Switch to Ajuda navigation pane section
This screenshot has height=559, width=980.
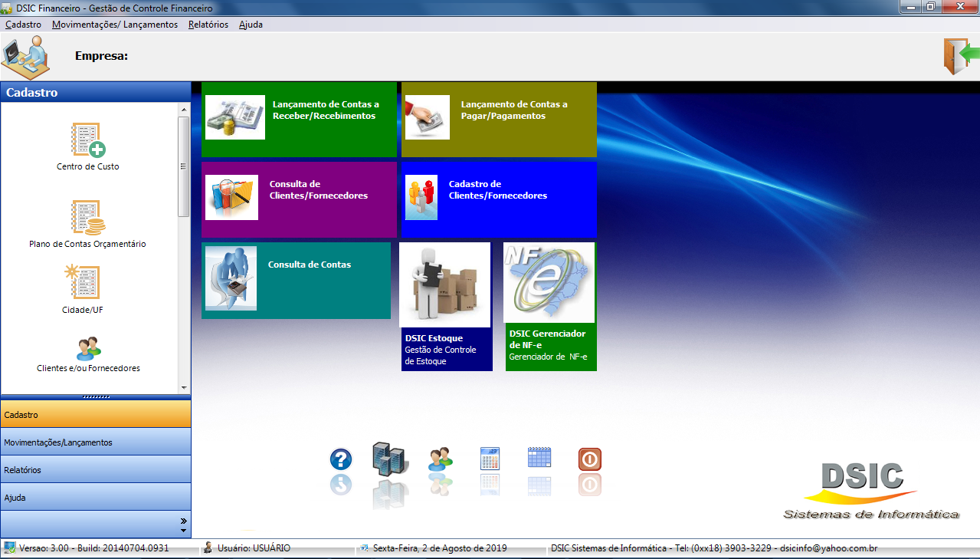coord(96,497)
